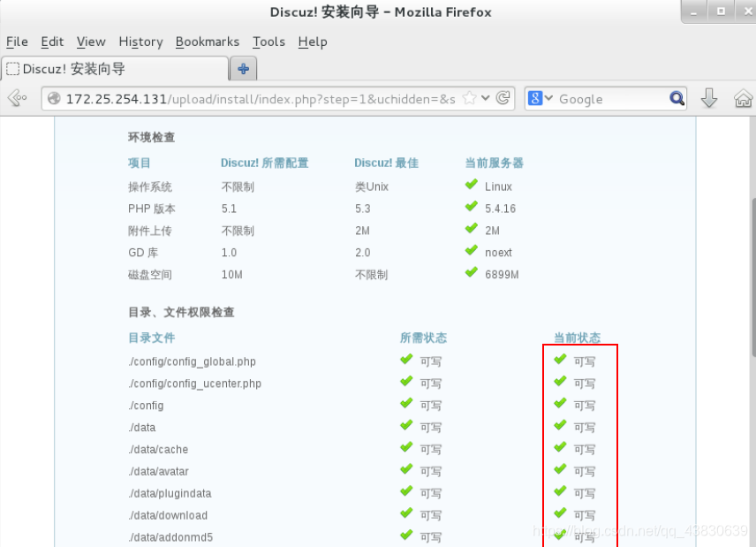Open the View menu
This screenshot has height=547, width=756.
[91, 42]
